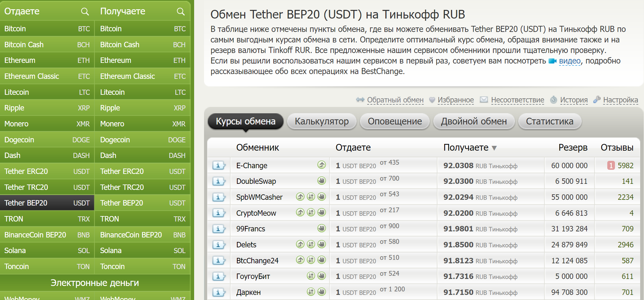This screenshot has width=644, height=300.
Task: Select Dash in the Отдаете list
Action: click(x=47, y=155)
